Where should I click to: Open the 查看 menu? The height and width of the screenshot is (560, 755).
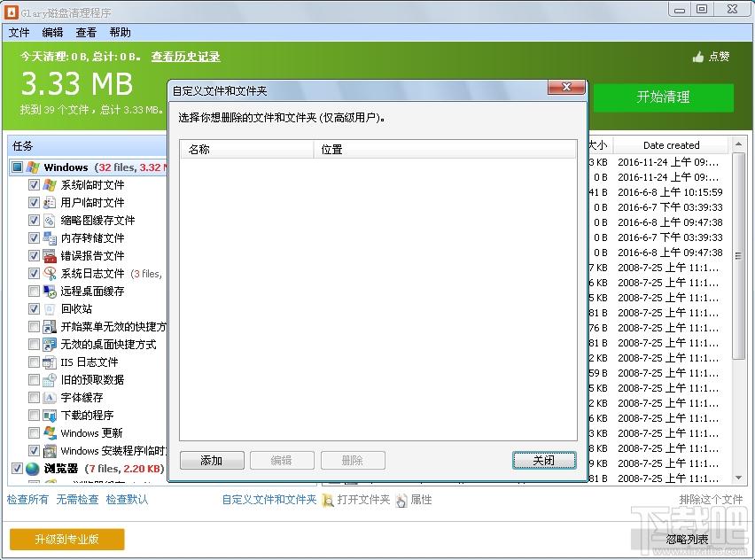(86, 32)
